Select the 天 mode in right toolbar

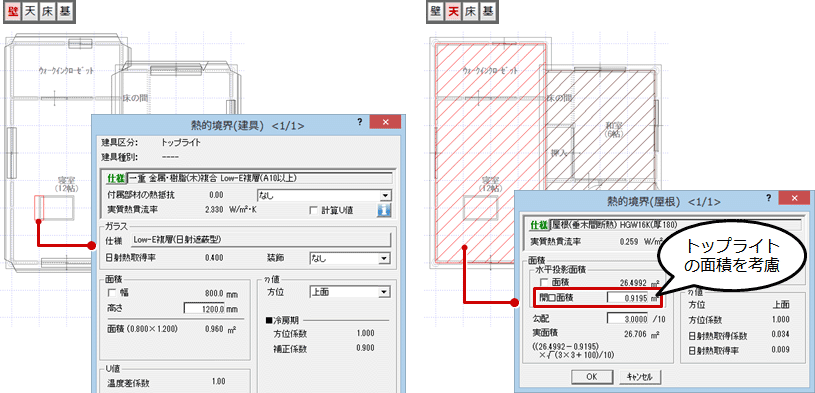tap(453, 11)
